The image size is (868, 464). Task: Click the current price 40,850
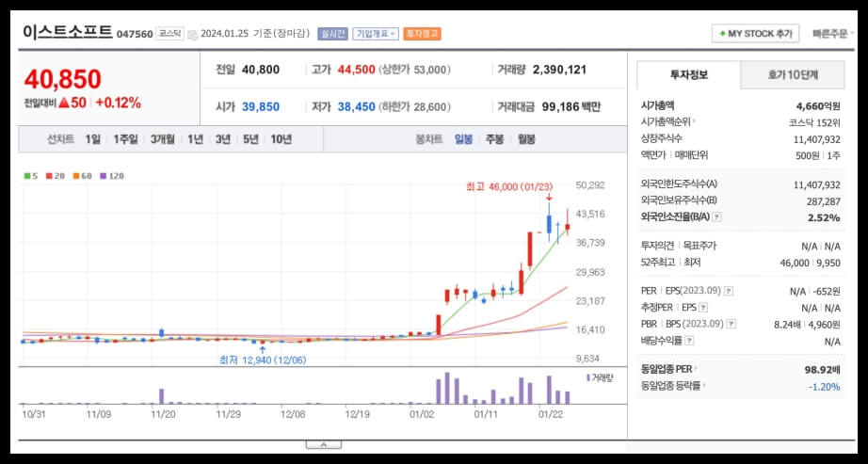coord(62,79)
